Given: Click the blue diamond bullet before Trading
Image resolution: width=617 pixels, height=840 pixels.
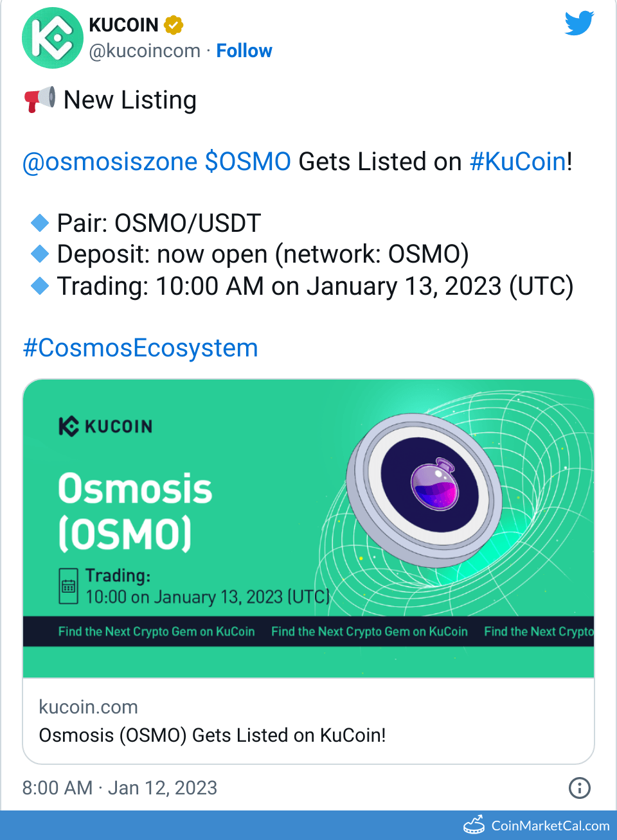Looking at the screenshot, I should [x=39, y=287].
